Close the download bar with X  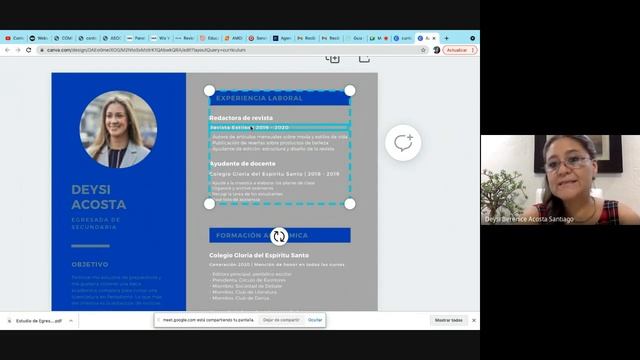(x=474, y=320)
